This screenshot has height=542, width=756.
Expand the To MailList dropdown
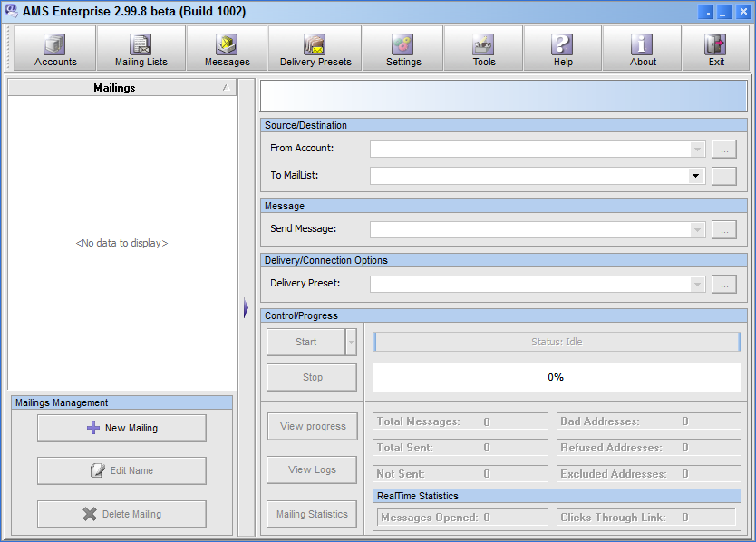tap(696, 176)
